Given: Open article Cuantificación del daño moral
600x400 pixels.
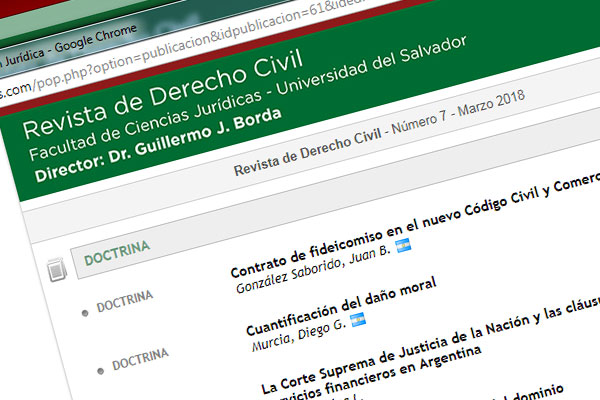Looking at the screenshot, I should coord(341,306).
